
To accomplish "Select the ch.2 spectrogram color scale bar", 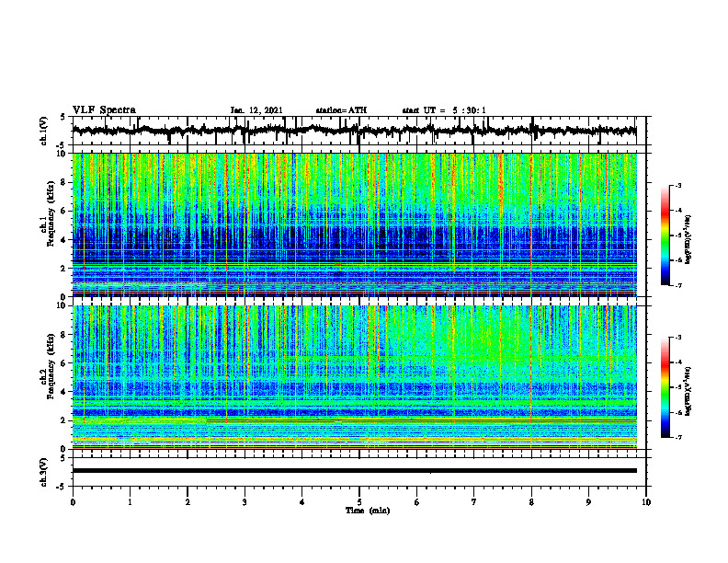I will [x=665, y=387].
